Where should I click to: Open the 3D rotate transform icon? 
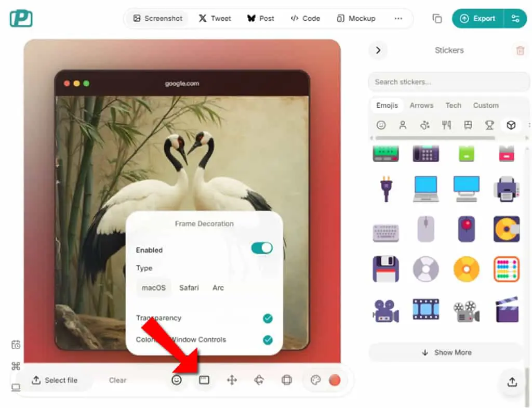(259, 380)
